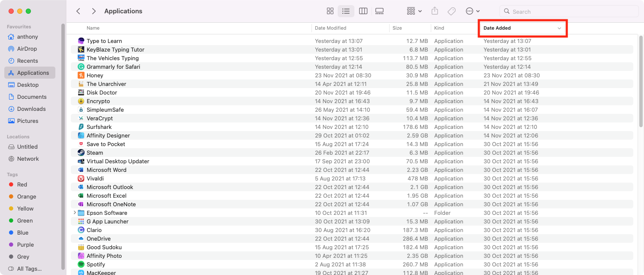
Task: Select Recents in the sidebar
Action: coord(30,61)
